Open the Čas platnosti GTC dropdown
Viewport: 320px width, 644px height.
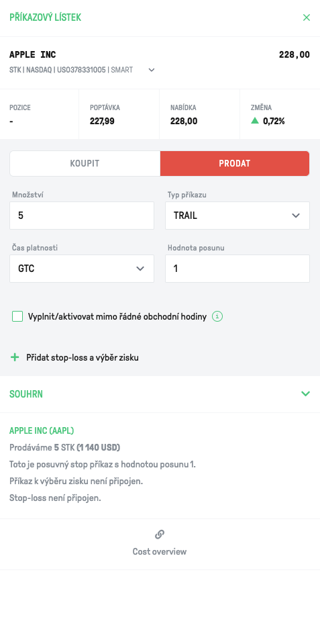(82, 269)
